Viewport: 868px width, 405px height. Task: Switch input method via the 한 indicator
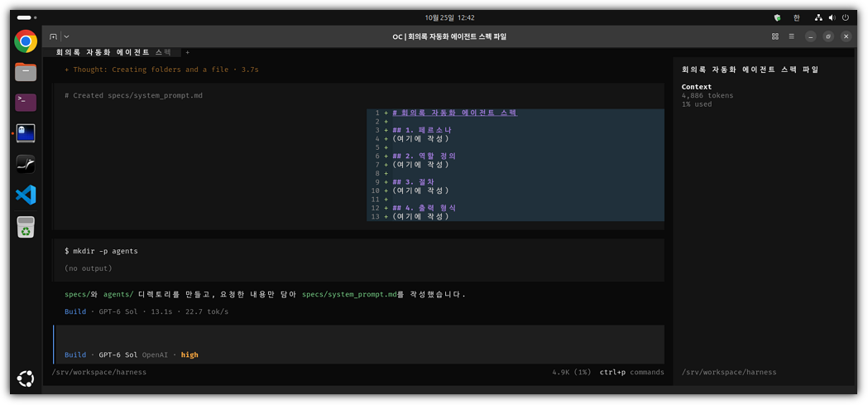tap(797, 17)
